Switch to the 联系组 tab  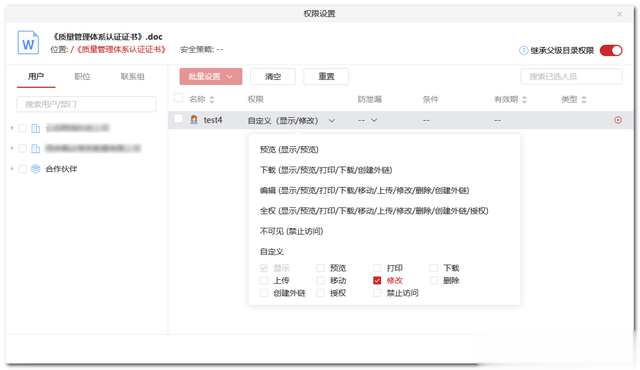coord(132,77)
